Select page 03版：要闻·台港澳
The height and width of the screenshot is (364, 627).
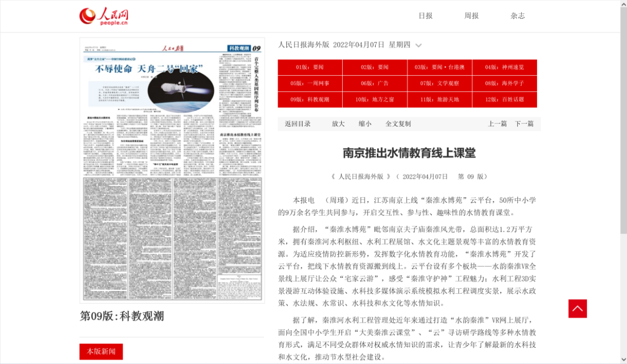coord(439,67)
